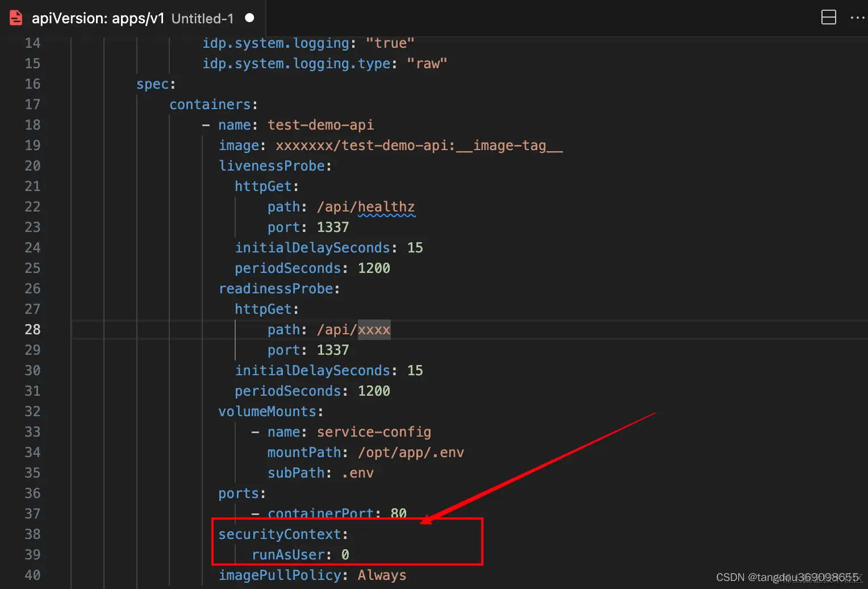Click the 'livenessProbe' key
868x589 pixels.
click(272, 166)
